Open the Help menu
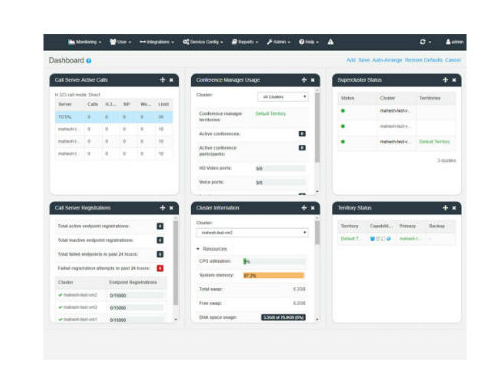The width and height of the screenshot is (501, 376). 309,42
